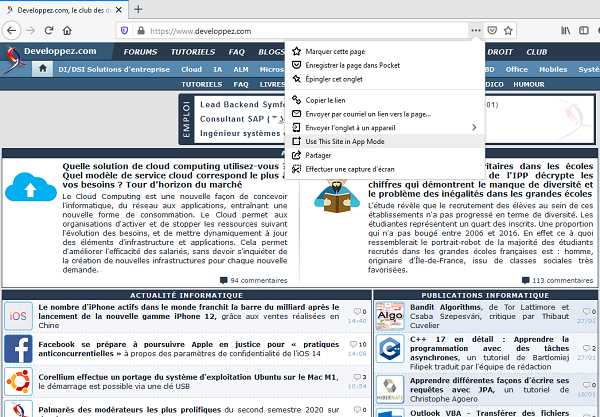Select 'Effectuer une capture d'écran'

(385, 169)
